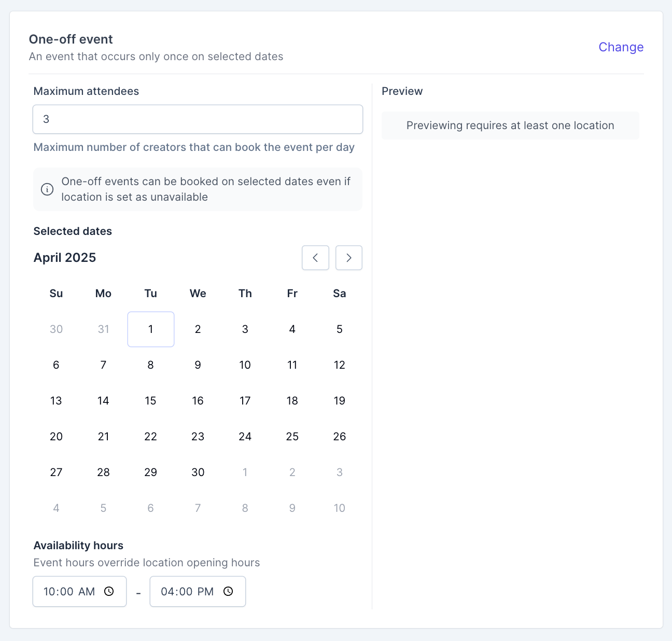The height and width of the screenshot is (641, 672).
Task: Pick April 24 in the date picker
Action: point(245,437)
